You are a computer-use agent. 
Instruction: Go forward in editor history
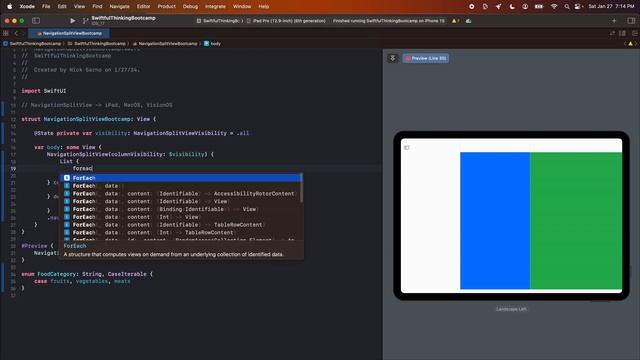pyautogui.click(x=23, y=33)
